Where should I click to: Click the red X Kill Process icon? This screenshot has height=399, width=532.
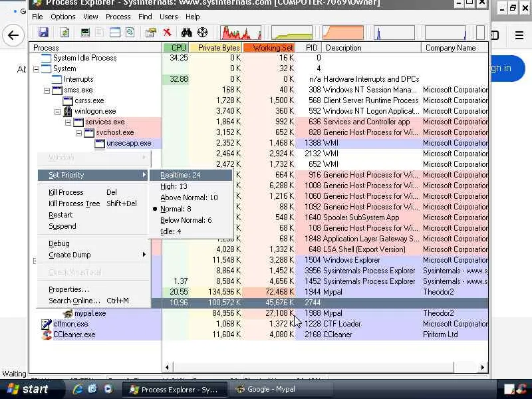(167, 33)
